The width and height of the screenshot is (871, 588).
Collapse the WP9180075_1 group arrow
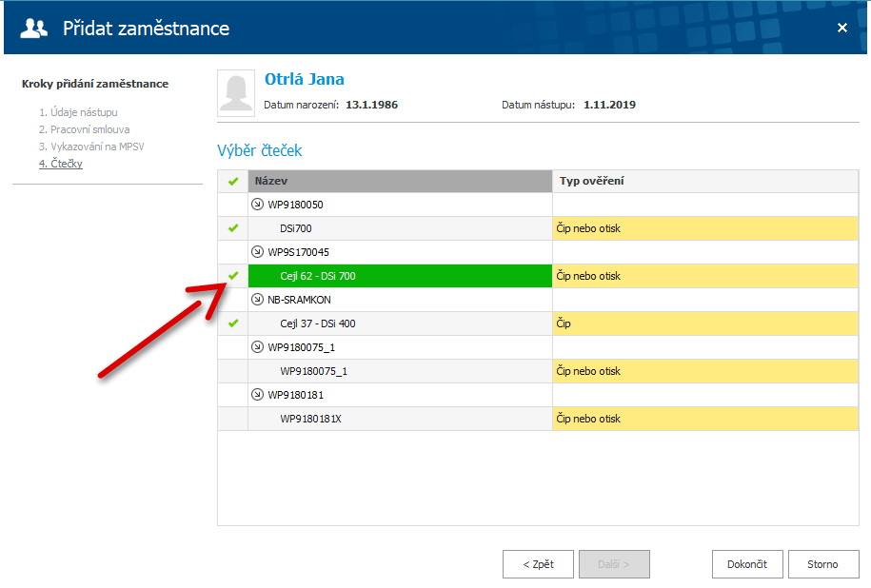point(257,347)
